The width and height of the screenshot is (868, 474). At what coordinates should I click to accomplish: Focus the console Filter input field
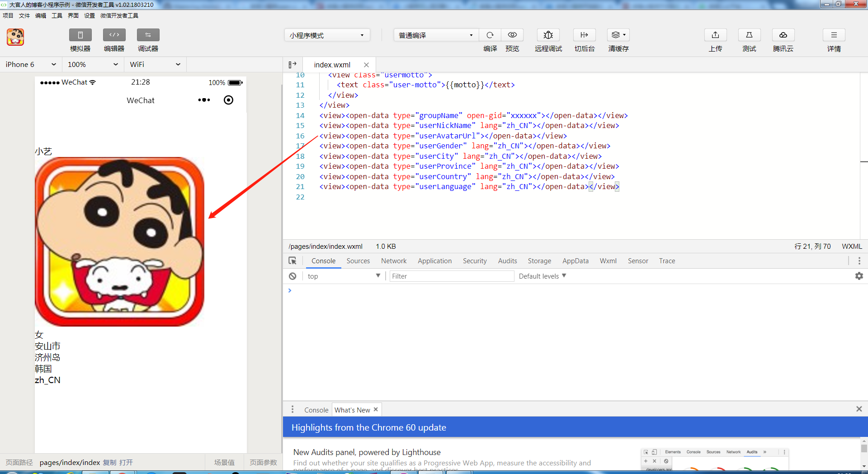click(452, 276)
